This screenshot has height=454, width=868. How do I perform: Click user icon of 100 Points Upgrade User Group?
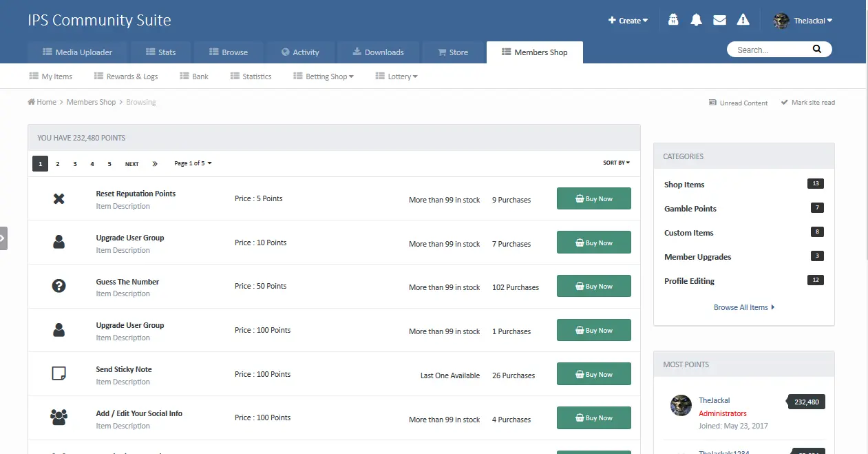pos(59,330)
